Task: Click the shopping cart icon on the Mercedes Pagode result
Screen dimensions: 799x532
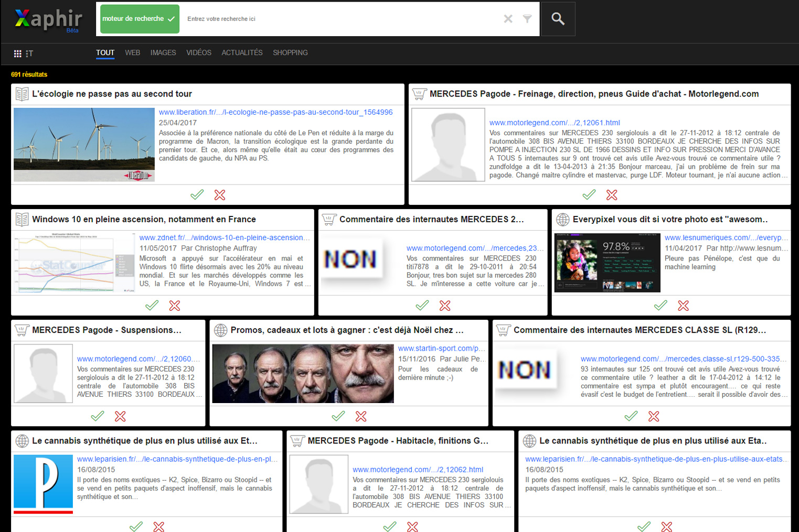Action: (x=419, y=94)
